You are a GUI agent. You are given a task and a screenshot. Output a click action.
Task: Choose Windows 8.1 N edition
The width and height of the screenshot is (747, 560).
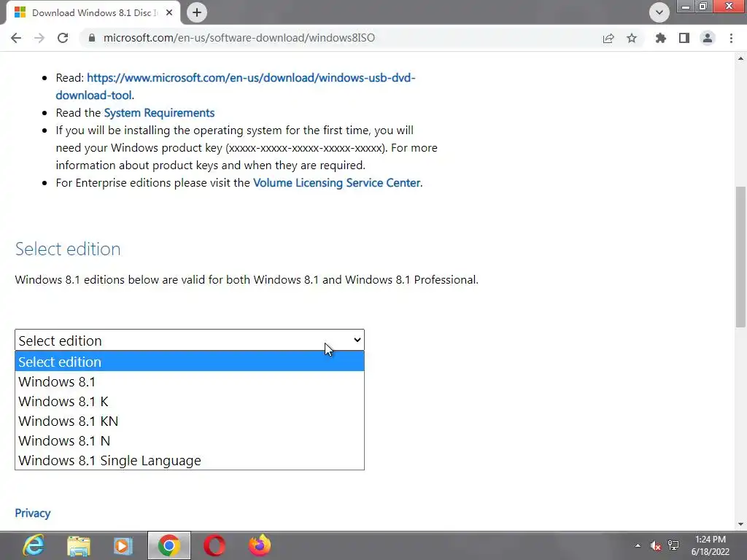[x=190, y=441]
